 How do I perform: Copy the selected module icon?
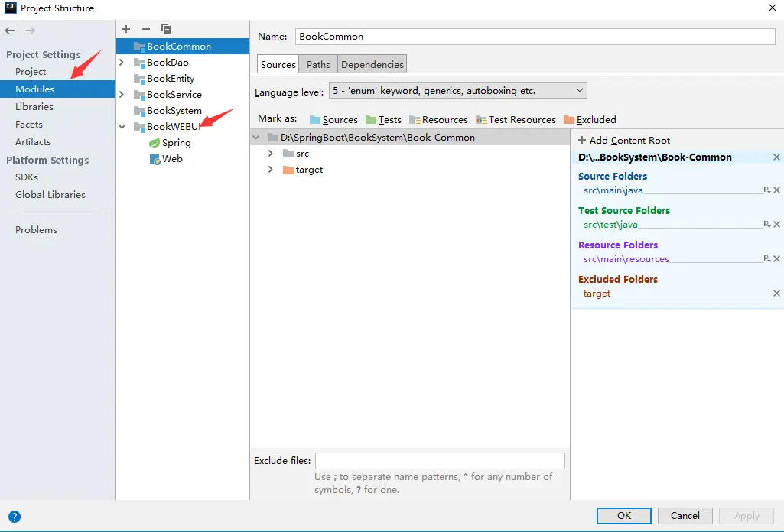[x=166, y=29]
